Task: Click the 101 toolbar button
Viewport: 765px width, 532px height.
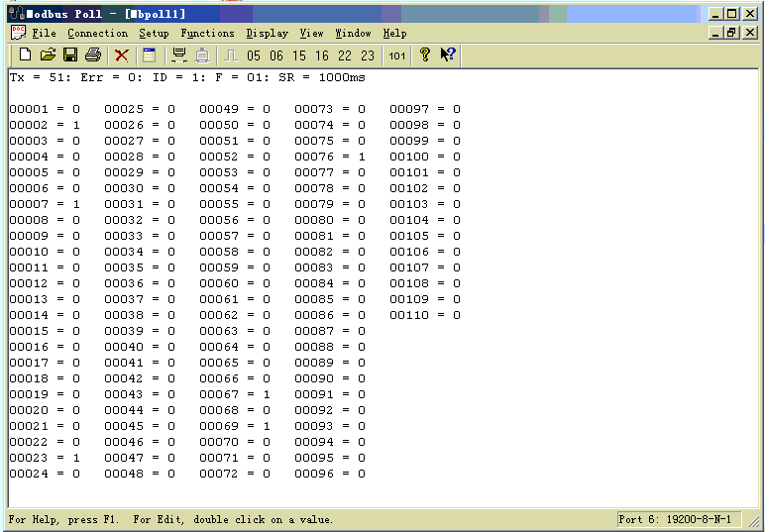Action: (x=396, y=56)
